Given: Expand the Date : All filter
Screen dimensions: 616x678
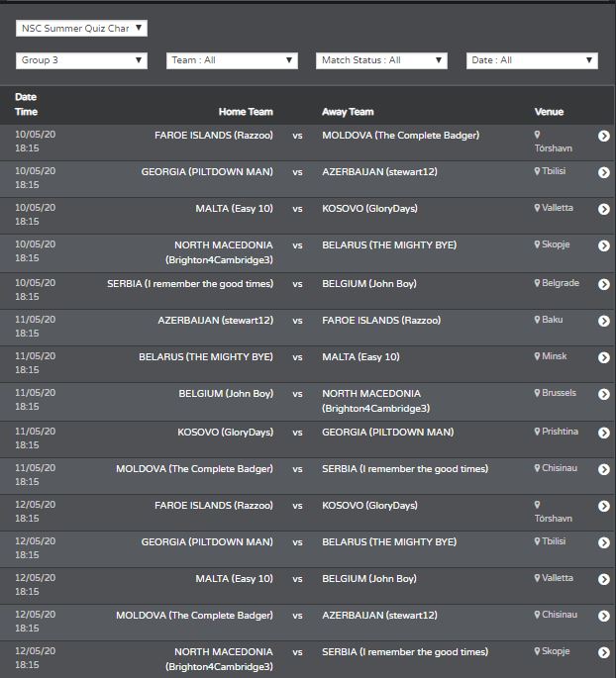Looking at the screenshot, I should coord(532,60).
